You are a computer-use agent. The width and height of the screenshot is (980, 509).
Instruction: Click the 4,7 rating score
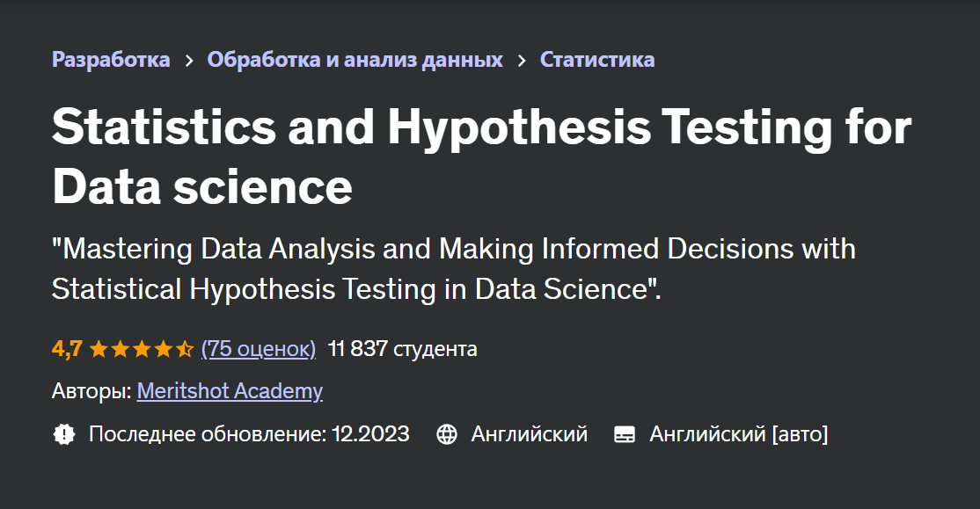click(x=67, y=348)
